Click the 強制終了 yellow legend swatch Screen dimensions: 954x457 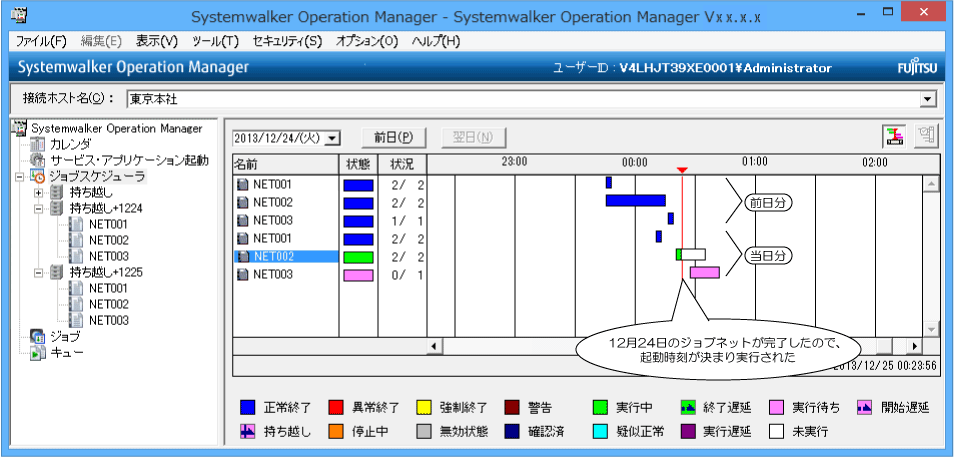click(x=423, y=408)
